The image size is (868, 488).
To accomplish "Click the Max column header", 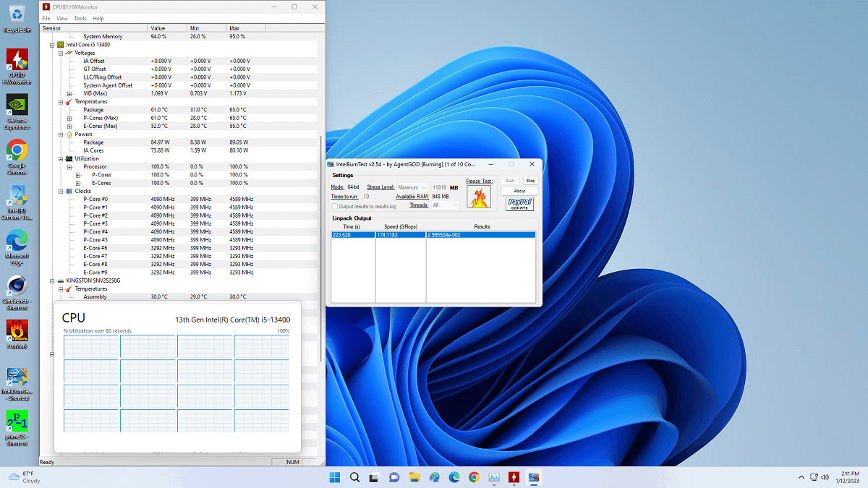I will (246, 28).
